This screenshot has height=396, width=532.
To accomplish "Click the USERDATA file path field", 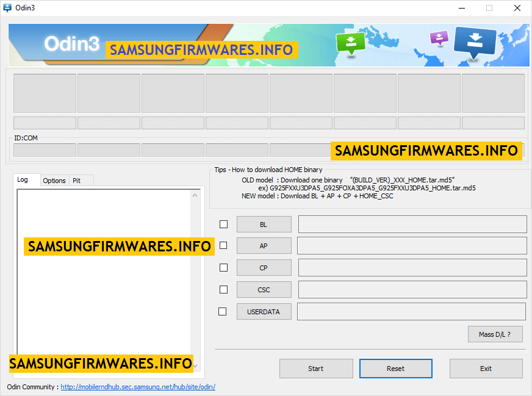I will 412,312.
